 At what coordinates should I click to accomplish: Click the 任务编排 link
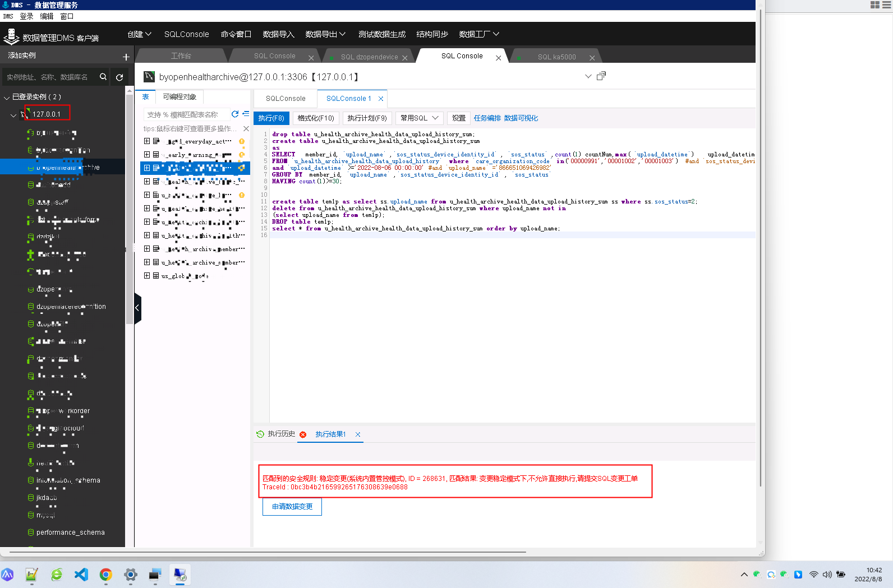coord(487,118)
